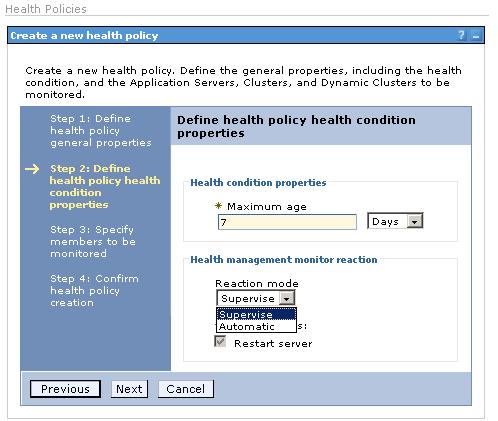
Task: Toggle the Restart server checkbox
Action: pos(220,341)
